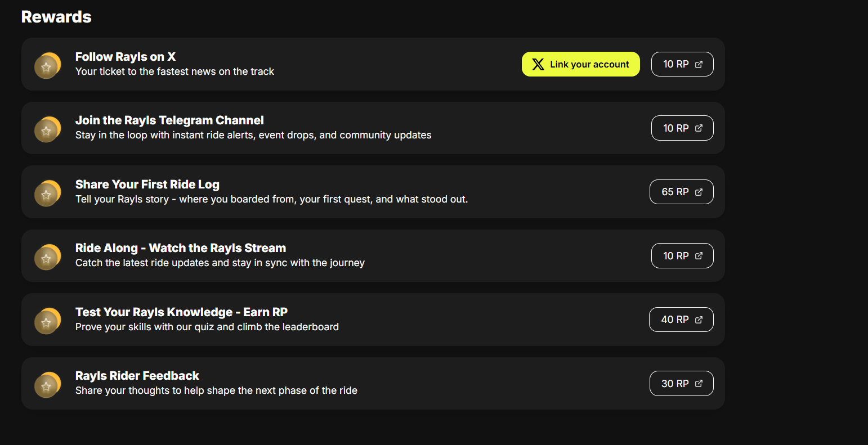Select the coin icon beside Test Your Rayls Knowledge
Image resolution: width=868 pixels, height=445 pixels.
pyautogui.click(x=47, y=321)
